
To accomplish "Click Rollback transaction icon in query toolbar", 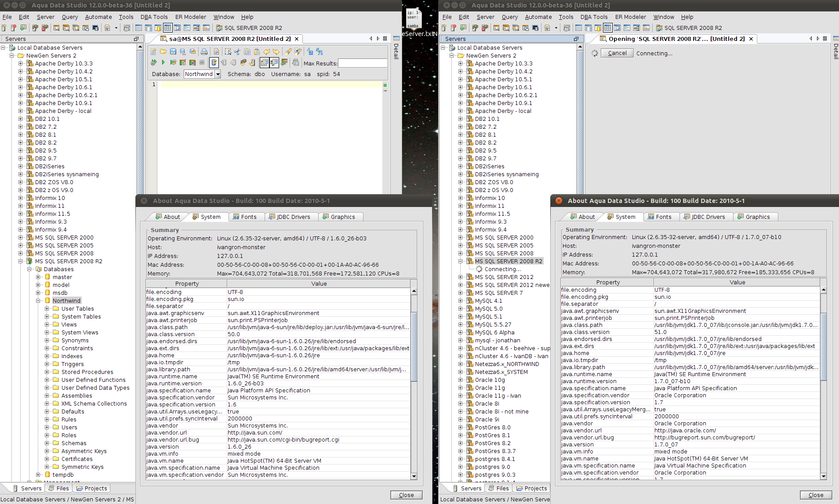I will point(233,63).
